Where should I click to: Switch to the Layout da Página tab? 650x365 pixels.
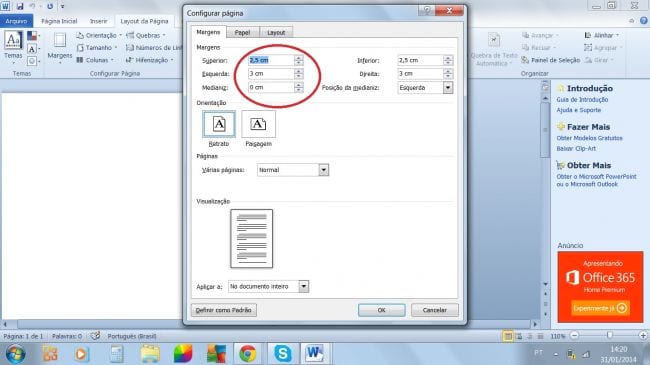coord(144,21)
